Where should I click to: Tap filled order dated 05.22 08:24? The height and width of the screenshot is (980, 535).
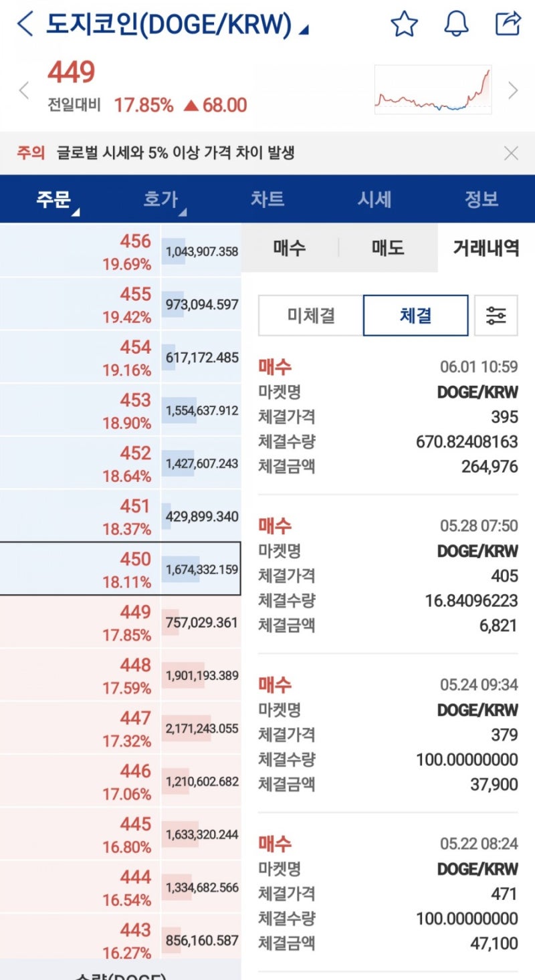click(x=388, y=894)
